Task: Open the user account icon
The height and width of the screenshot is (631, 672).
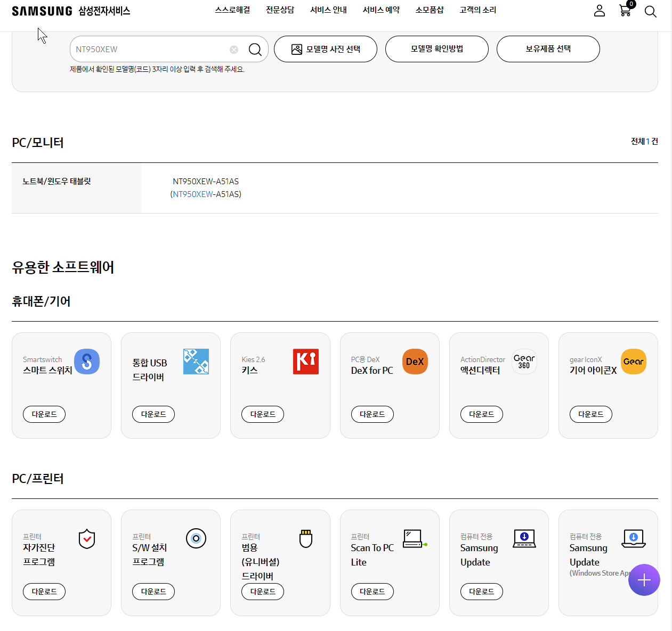Action: [600, 11]
